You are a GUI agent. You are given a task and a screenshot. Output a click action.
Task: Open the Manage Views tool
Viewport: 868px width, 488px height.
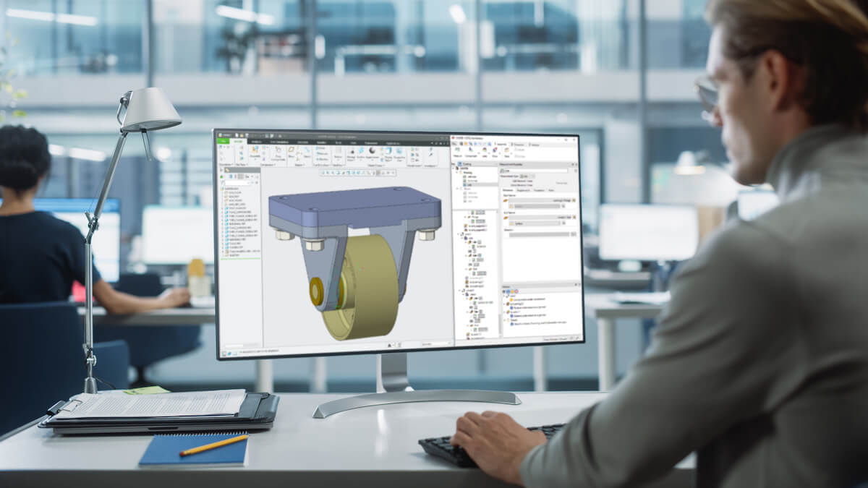(351, 153)
